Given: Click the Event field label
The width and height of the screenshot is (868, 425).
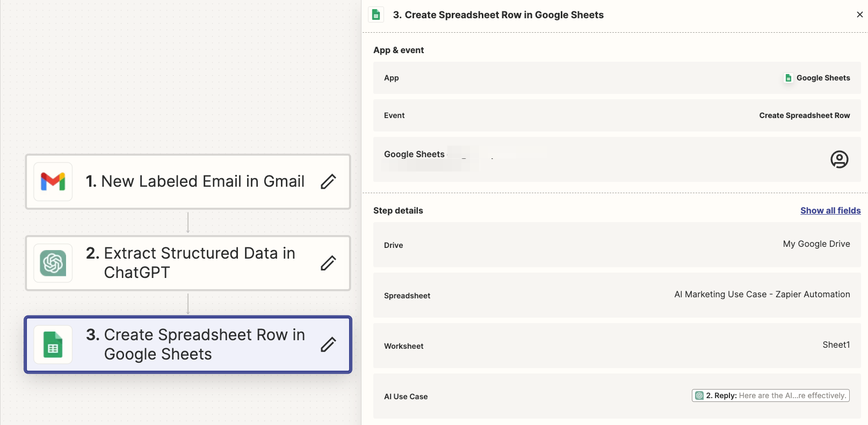Looking at the screenshot, I should [394, 115].
